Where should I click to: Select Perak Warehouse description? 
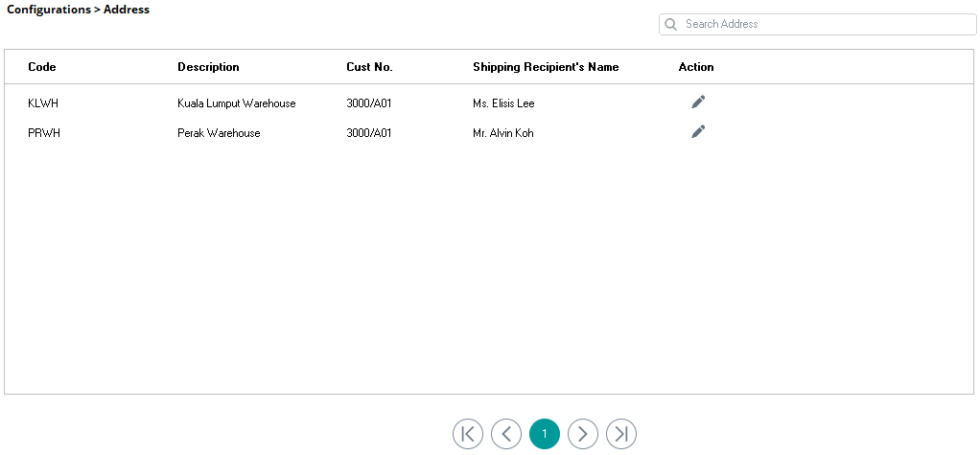(219, 133)
